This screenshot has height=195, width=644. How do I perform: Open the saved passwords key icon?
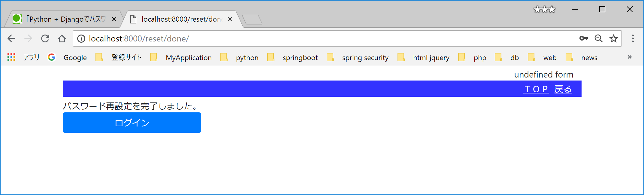(x=584, y=38)
